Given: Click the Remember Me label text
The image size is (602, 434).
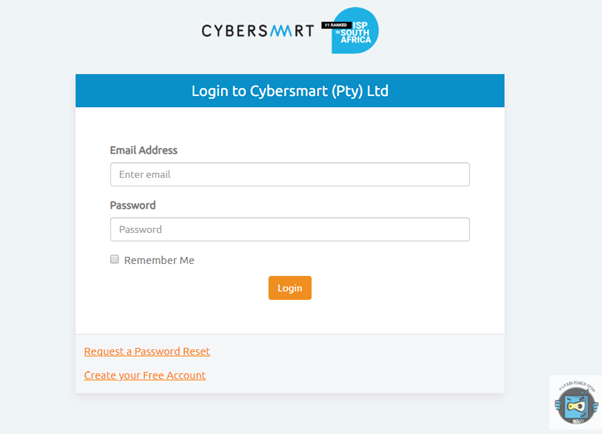Looking at the screenshot, I should [x=159, y=260].
